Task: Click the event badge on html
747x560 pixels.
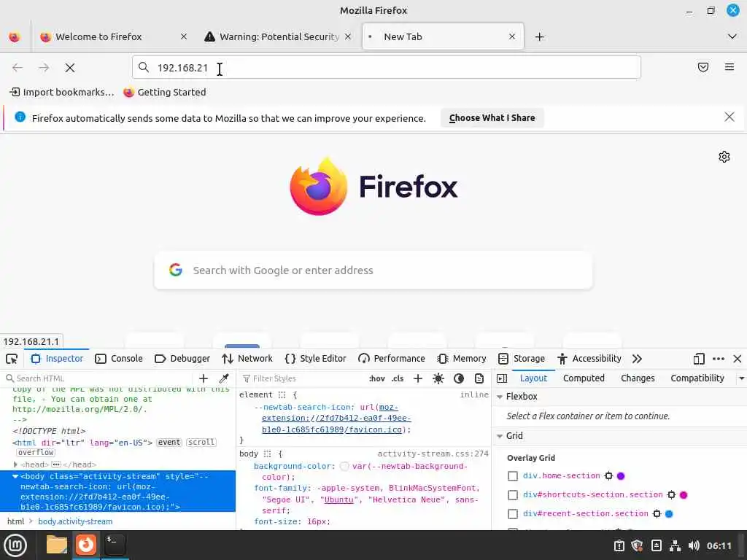Action: [169, 443]
